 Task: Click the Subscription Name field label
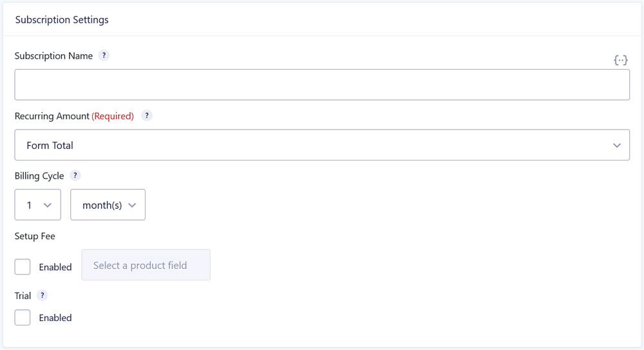coord(54,56)
